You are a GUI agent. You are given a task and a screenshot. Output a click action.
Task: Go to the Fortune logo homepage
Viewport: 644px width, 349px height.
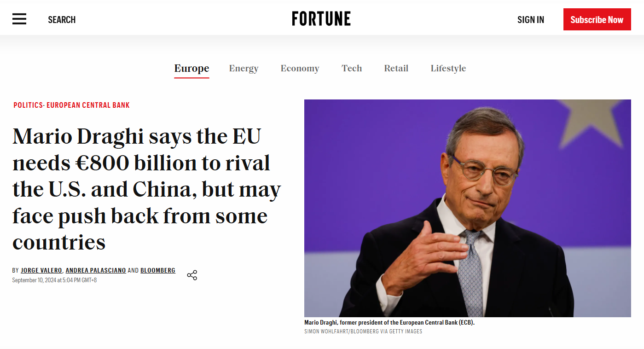coord(321,19)
